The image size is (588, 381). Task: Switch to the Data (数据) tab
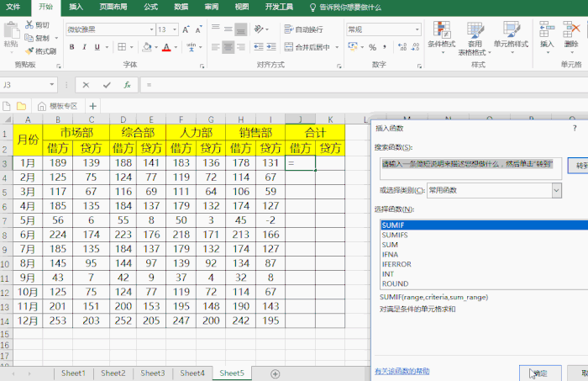181,7
